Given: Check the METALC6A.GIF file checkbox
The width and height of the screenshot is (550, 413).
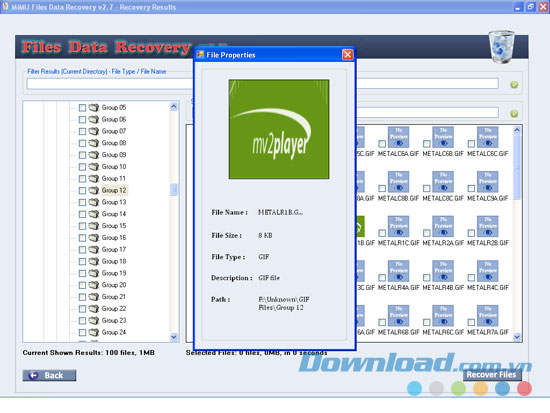Looking at the screenshot, I should pyautogui.click(x=382, y=144).
